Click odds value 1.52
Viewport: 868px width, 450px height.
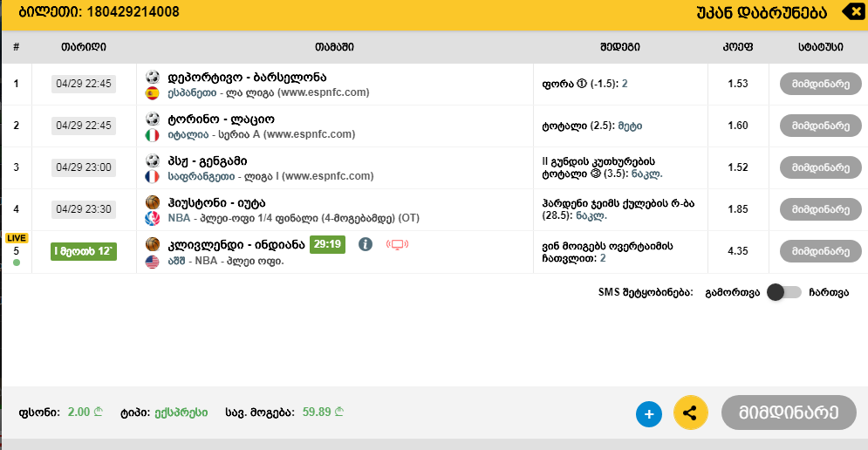pos(738,167)
